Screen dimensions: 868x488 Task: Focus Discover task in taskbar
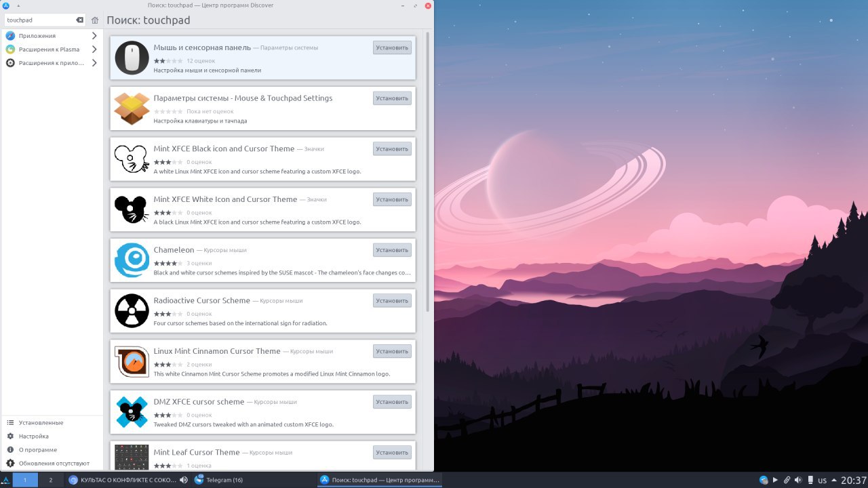[x=380, y=480]
